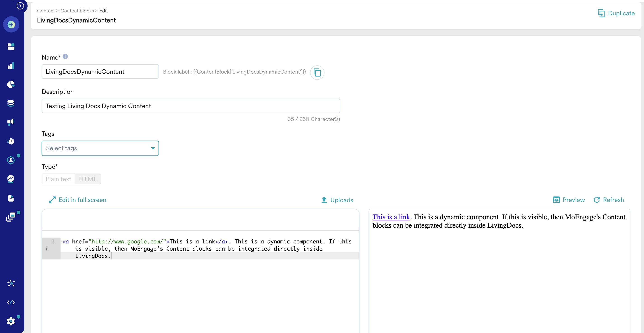
Task: Focus the Description input field
Action: 191,106
